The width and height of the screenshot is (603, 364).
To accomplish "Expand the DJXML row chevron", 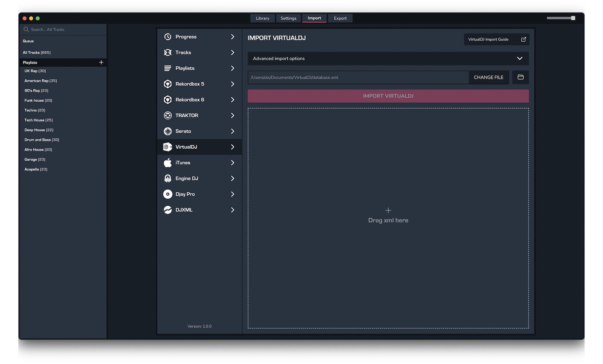I will (232, 210).
